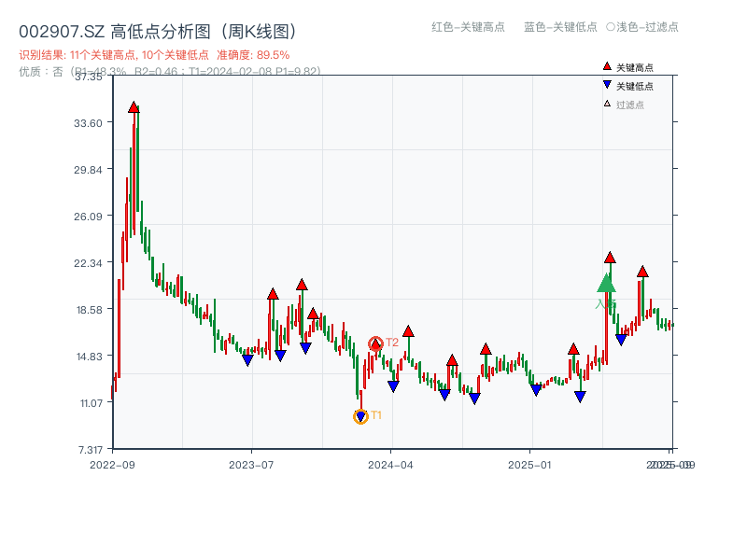Click the red 关键高点 triangle icon in the legend
The height and width of the screenshot is (560, 747).
[x=608, y=68]
